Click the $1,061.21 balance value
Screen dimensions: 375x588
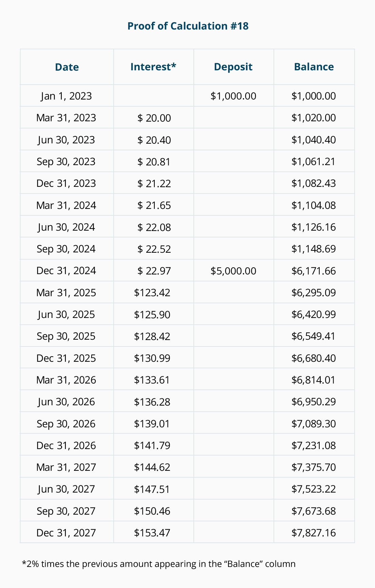(313, 161)
